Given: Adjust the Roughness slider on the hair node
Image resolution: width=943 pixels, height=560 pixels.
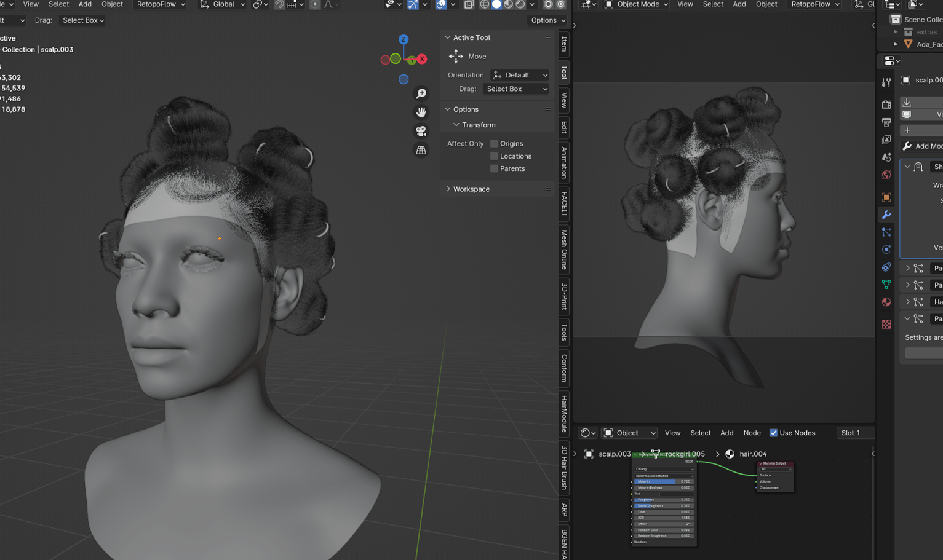Looking at the screenshot, I should [664, 500].
